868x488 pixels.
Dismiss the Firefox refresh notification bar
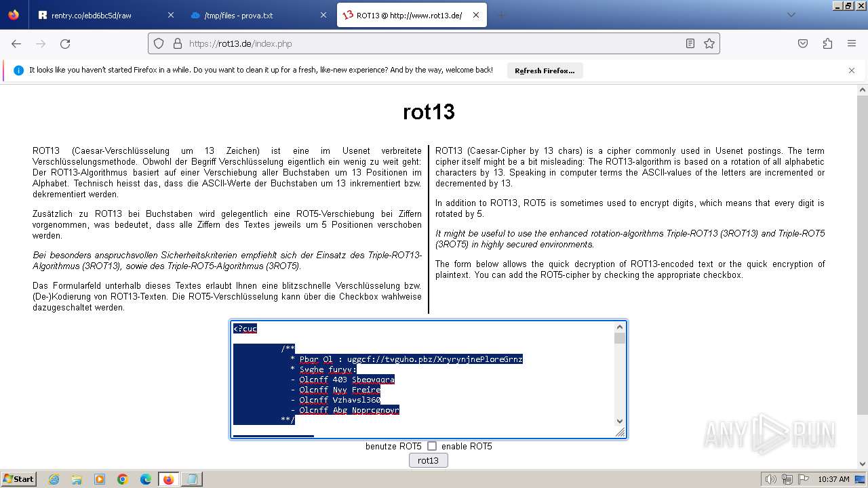click(x=852, y=70)
